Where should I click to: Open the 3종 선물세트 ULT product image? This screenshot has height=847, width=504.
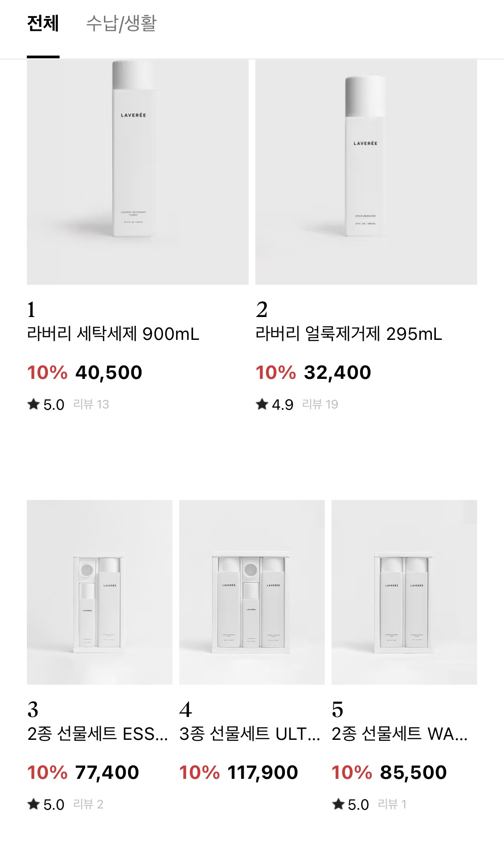[x=252, y=592]
